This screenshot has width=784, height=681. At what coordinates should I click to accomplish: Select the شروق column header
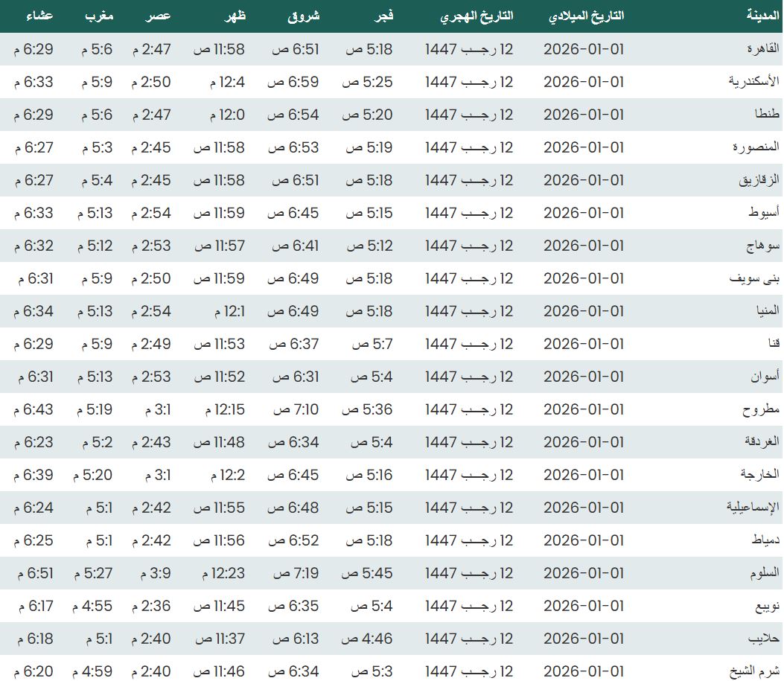[x=303, y=16]
